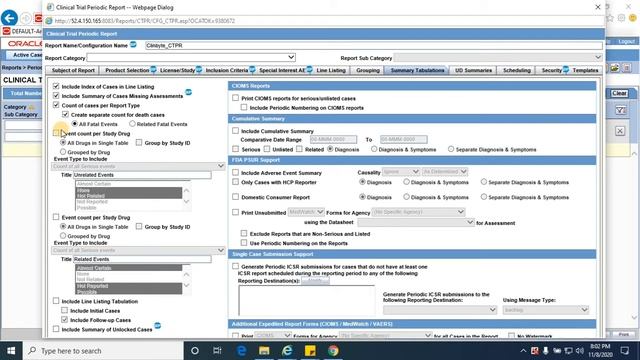Open Cortana circle on taskbar
Viewport: 640px width, 360px height.
click(195, 351)
